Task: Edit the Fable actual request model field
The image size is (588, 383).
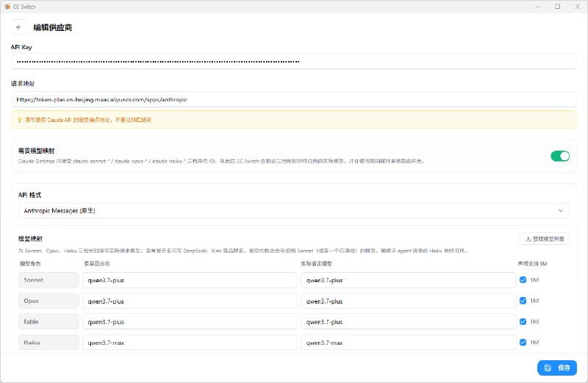Action: click(x=408, y=322)
